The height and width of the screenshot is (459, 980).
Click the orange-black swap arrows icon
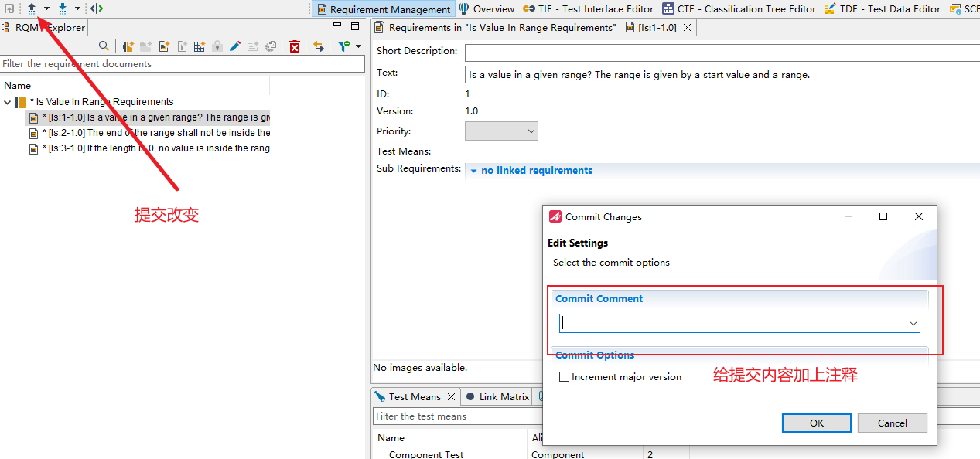(319, 46)
